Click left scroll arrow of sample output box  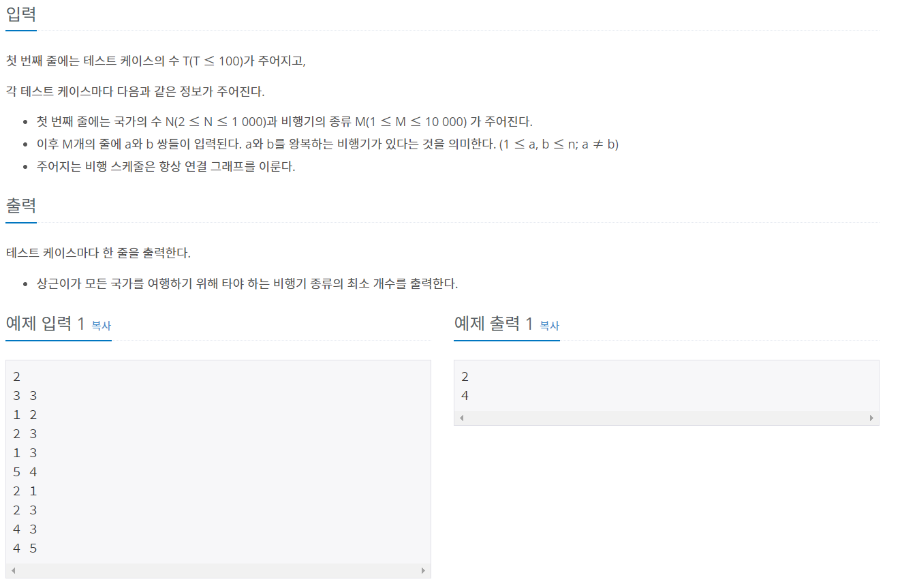462,418
